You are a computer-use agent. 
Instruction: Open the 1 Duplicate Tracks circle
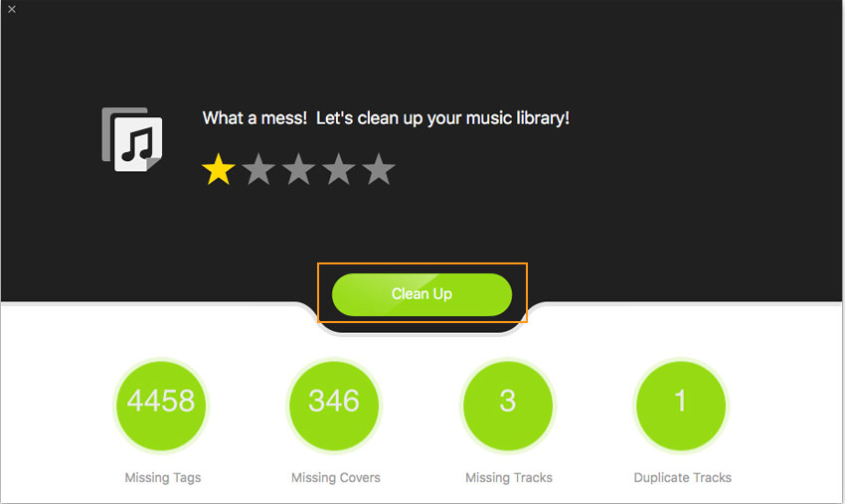pyautogui.click(x=681, y=406)
